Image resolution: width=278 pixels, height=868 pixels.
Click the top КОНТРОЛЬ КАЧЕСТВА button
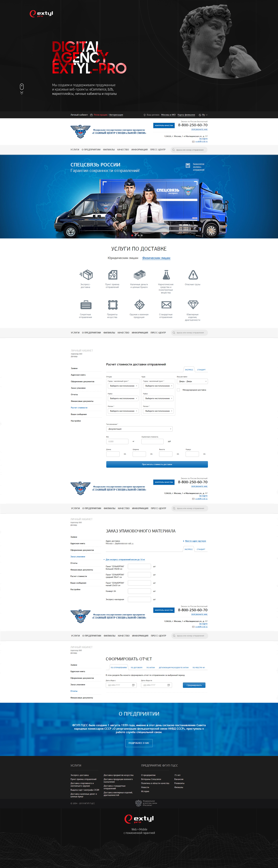click(164, 125)
